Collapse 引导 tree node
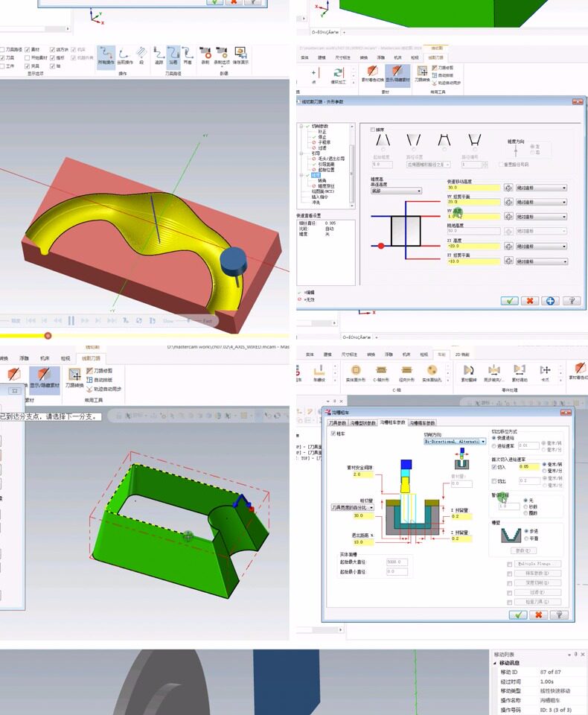The height and width of the screenshot is (715, 588). [301, 153]
